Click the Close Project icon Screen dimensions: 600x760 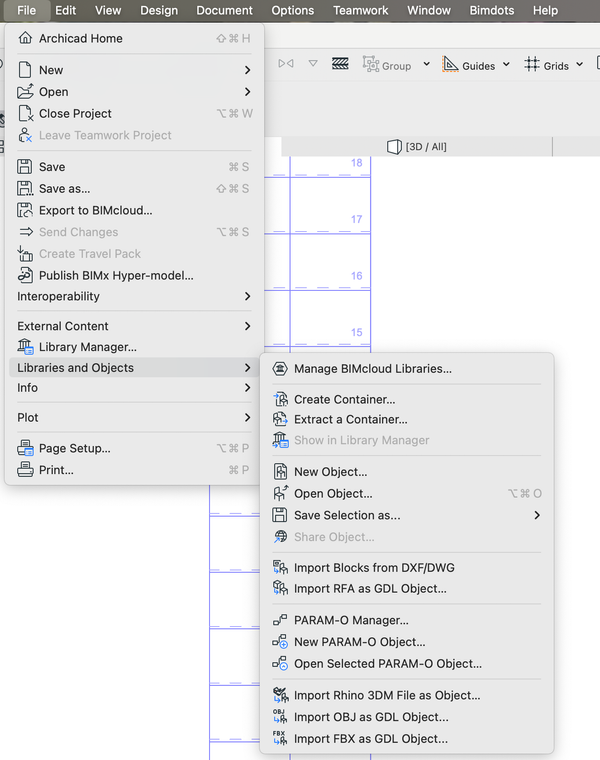[26, 113]
